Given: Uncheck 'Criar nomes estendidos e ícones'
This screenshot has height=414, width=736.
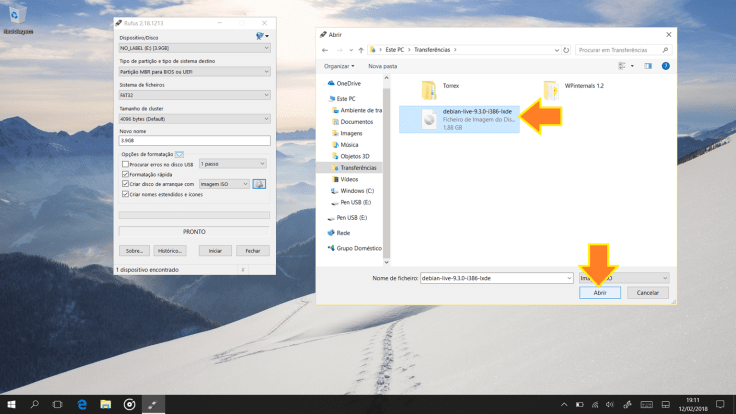Looking at the screenshot, I should [x=124, y=194].
